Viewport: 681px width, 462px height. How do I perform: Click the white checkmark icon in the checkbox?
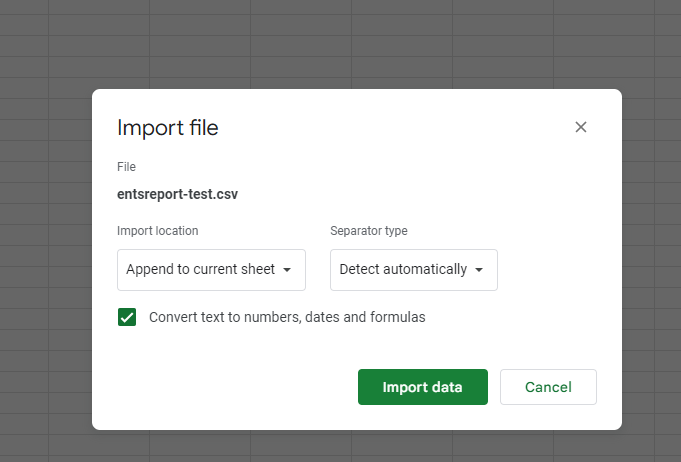tap(127, 317)
